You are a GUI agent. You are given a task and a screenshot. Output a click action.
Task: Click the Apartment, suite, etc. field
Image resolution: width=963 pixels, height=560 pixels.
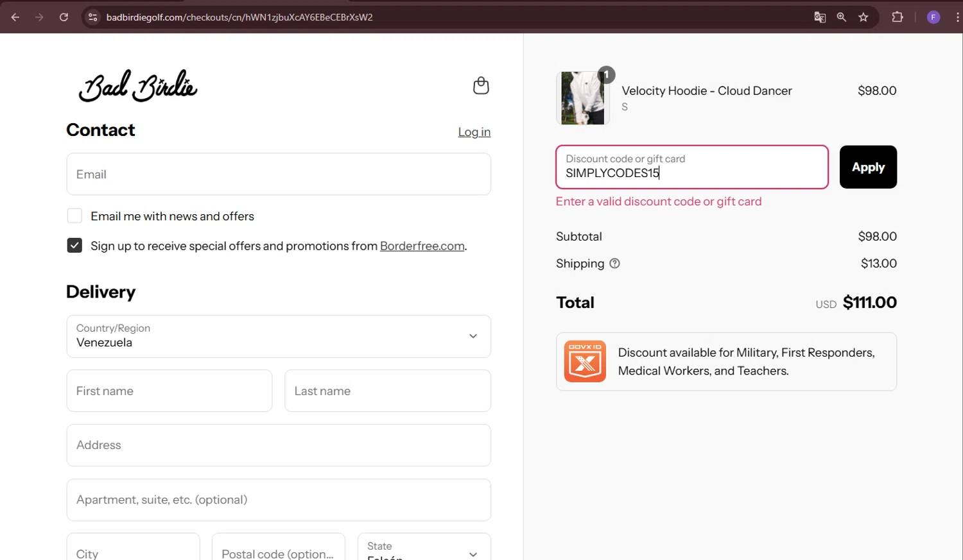point(279,500)
